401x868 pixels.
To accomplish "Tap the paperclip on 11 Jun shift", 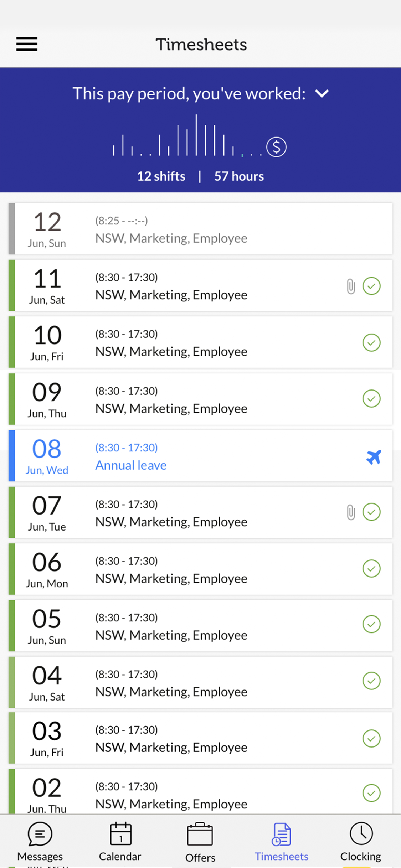I will point(351,286).
